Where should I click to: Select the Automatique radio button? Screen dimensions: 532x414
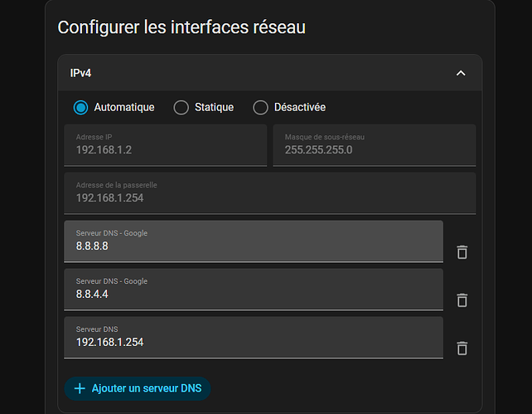tap(80, 107)
